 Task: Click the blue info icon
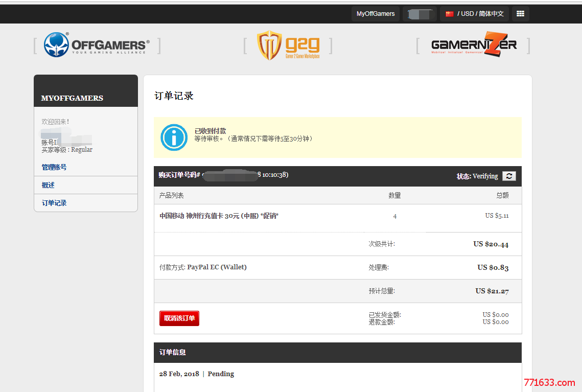click(x=174, y=137)
